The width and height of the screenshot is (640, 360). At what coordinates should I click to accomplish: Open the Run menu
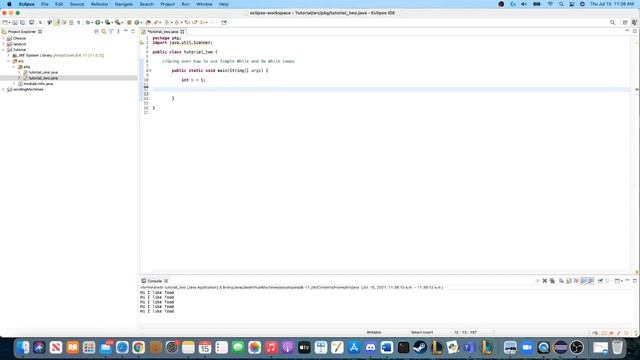click(x=186, y=4)
